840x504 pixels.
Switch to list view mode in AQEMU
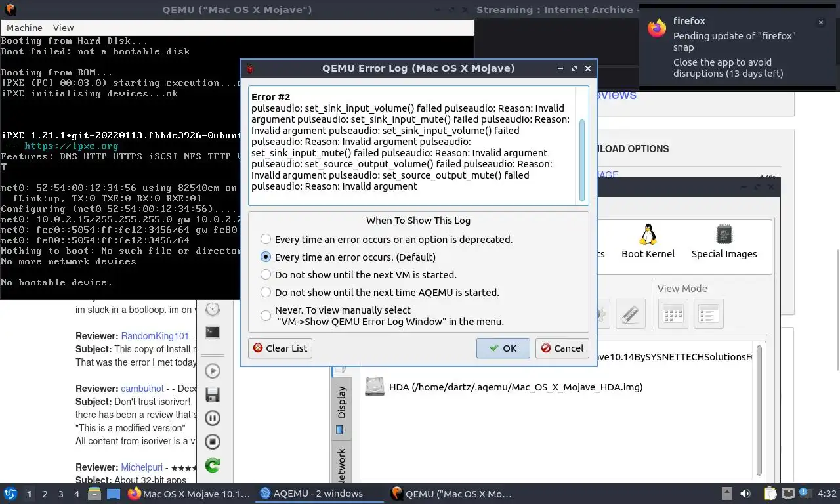pyautogui.click(x=708, y=314)
